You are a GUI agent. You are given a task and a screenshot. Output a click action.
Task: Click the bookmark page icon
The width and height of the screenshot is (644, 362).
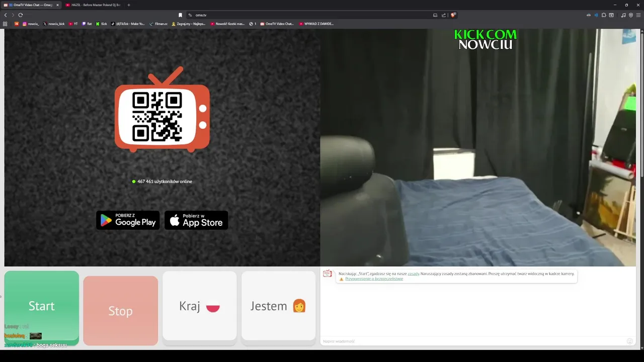(x=180, y=15)
